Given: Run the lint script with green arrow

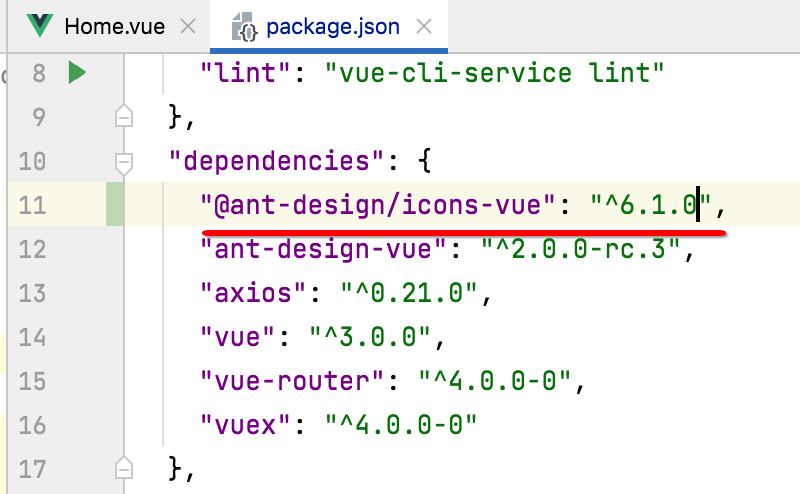Looking at the screenshot, I should pyautogui.click(x=77, y=72).
